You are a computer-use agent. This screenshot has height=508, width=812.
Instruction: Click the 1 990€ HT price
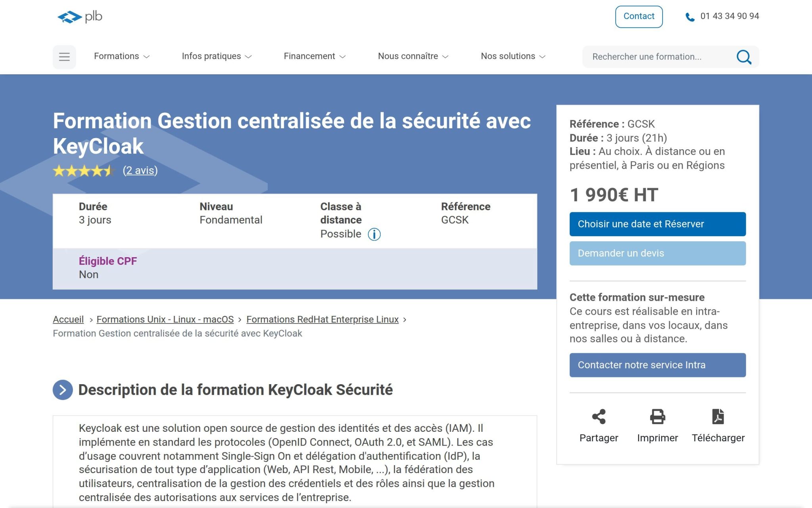coord(614,195)
